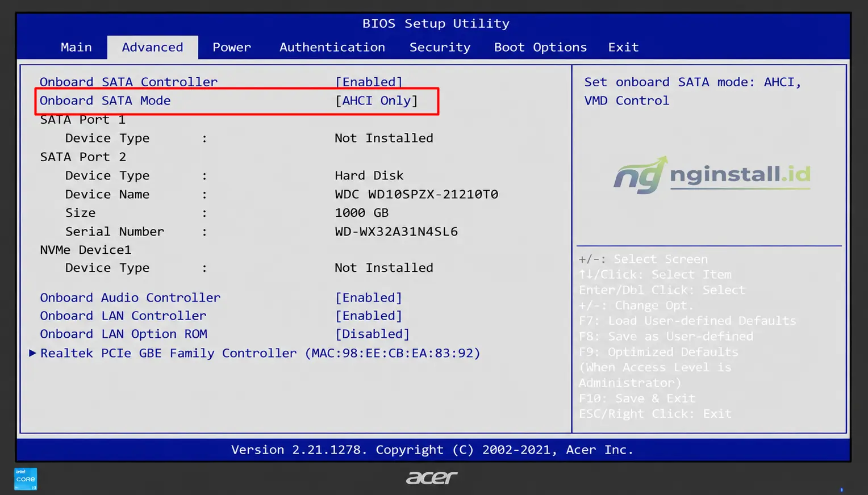Click F8: Save as User-defined hint
Screen dimensions: 868x495
coord(666,336)
